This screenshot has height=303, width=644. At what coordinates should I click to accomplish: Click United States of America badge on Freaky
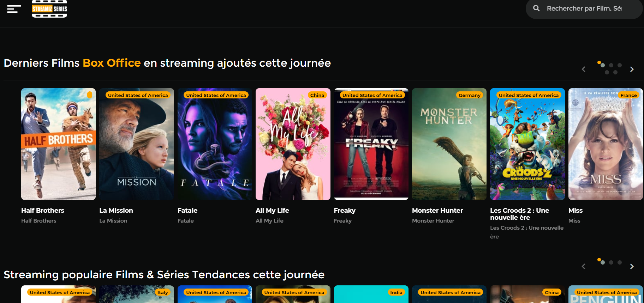372,95
